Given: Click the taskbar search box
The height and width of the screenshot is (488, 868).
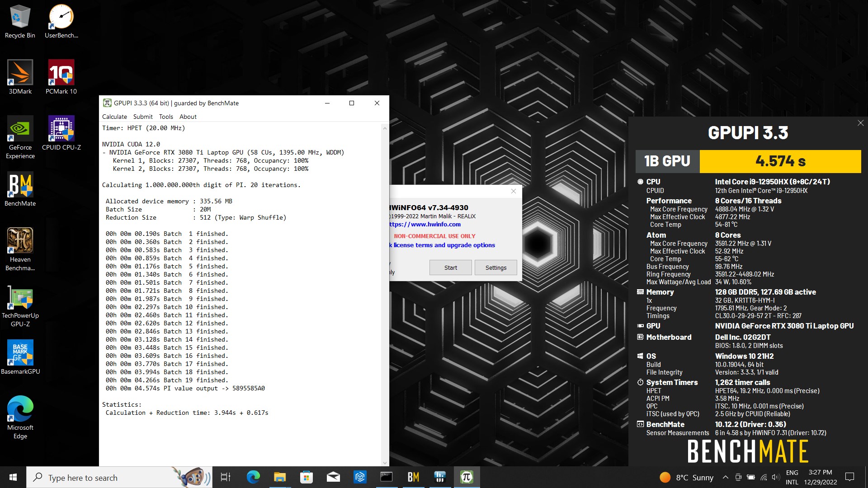Looking at the screenshot, I should (x=119, y=477).
